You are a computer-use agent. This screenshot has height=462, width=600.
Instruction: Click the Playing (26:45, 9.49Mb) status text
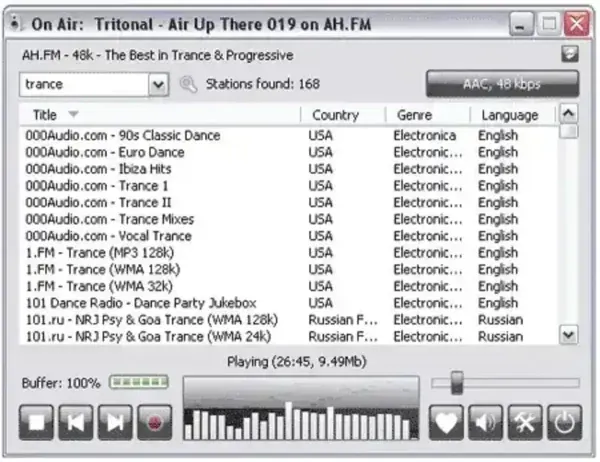pos(297,362)
